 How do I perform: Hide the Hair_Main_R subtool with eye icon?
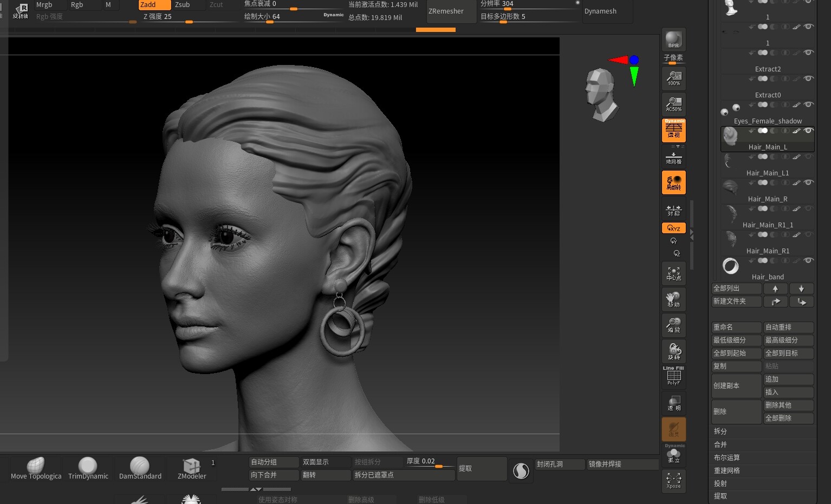(x=808, y=182)
